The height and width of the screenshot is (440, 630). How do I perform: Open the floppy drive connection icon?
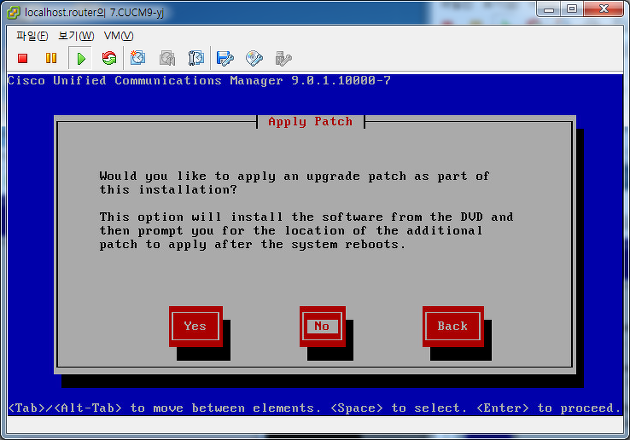pyautogui.click(x=225, y=58)
